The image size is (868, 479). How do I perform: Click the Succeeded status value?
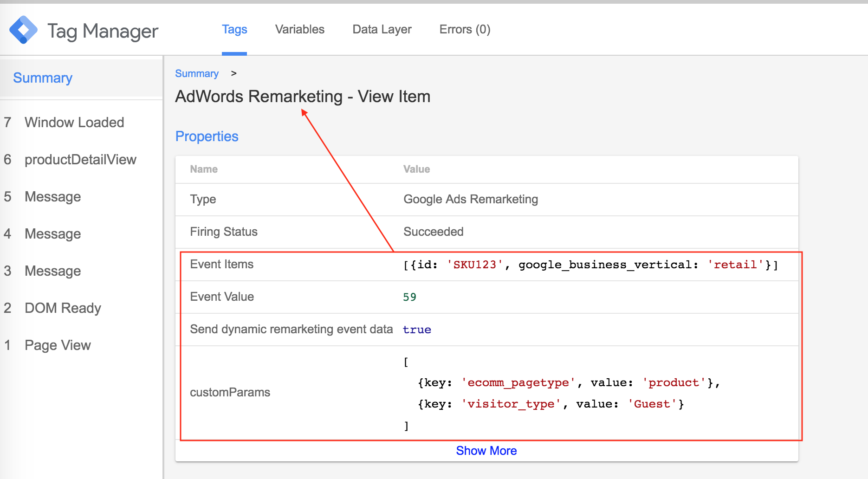434,232
